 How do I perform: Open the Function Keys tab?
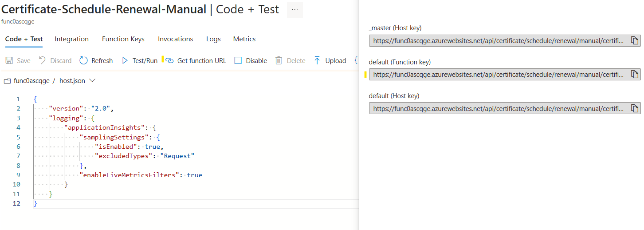pyautogui.click(x=123, y=39)
